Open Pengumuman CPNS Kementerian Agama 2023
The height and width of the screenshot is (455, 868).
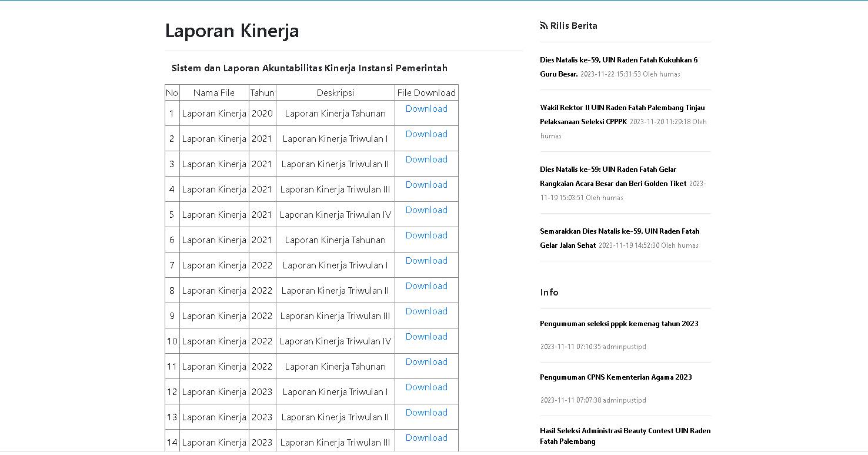(x=615, y=377)
